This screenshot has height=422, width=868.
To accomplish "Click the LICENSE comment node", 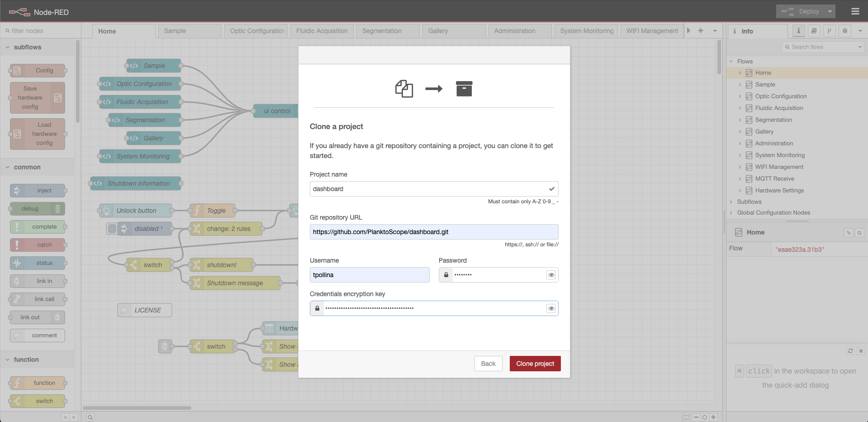I will tap(145, 310).
